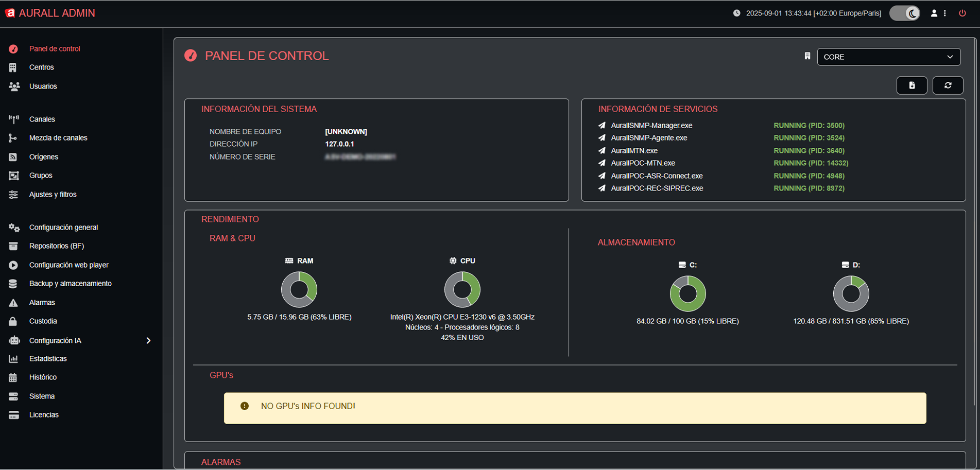Image resolution: width=980 pixels, height=470 pixels.
Task: Toggle the dark mode switch
Action: click(x=904, y=13)
